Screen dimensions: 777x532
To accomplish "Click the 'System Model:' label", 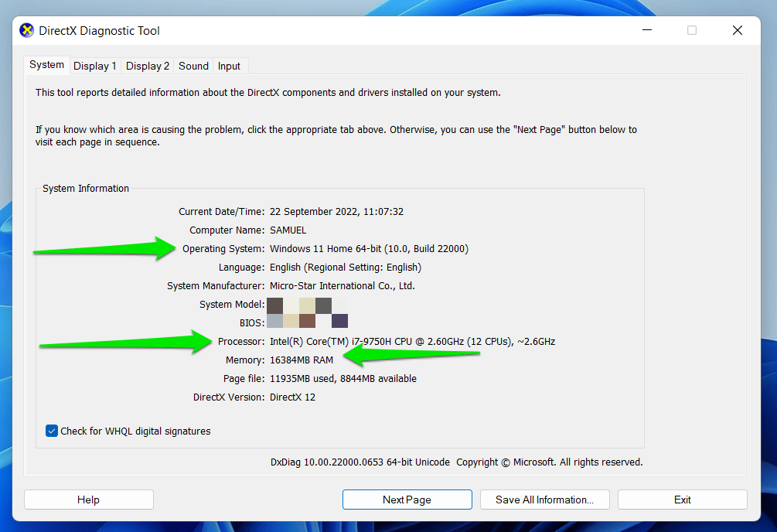I will [x=232, y=305].
